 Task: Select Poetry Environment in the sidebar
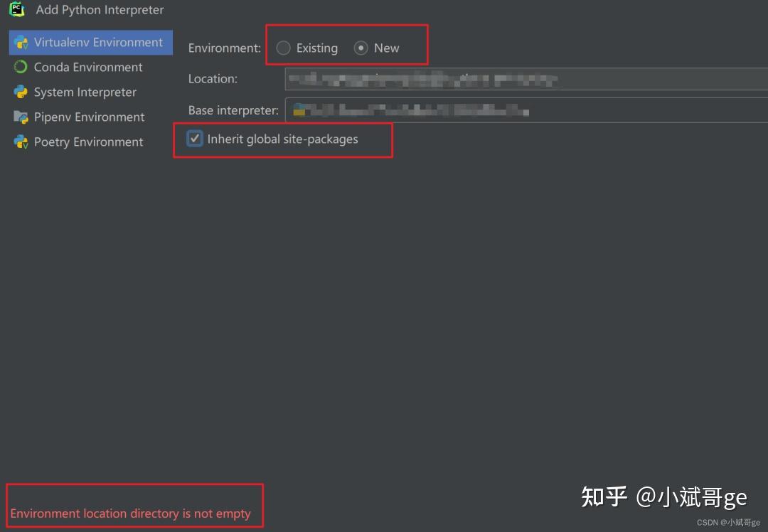click(88, 142)
